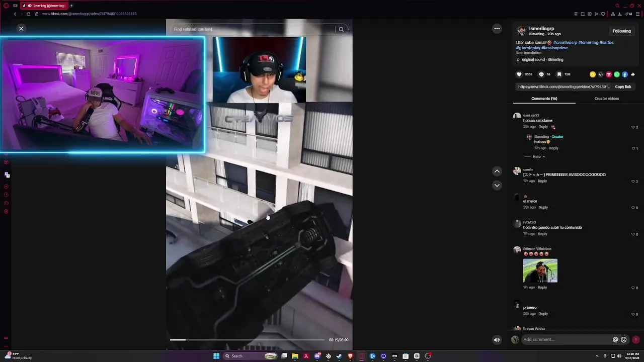
Task: Close the TikTok video viewer
Action: click(x=21, y=29)
